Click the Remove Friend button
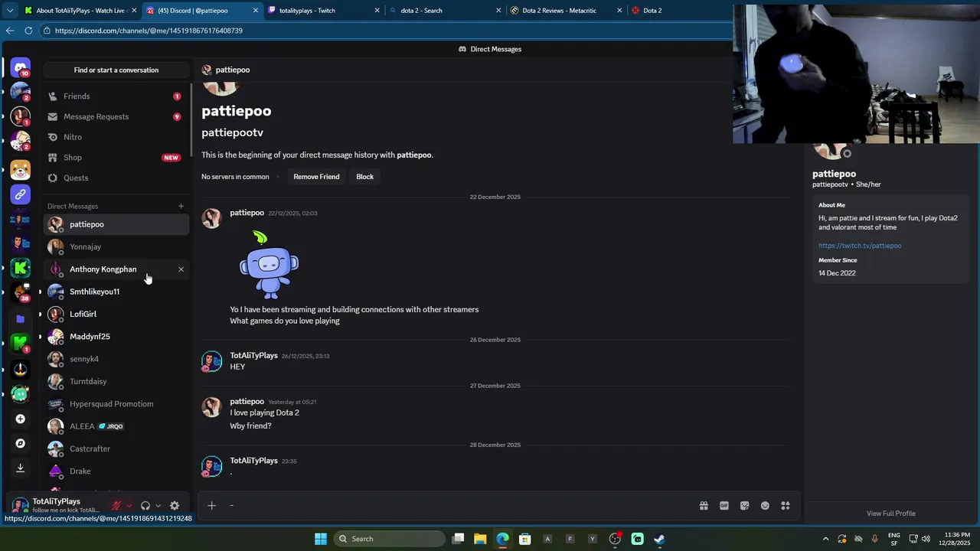 point(316,177)
